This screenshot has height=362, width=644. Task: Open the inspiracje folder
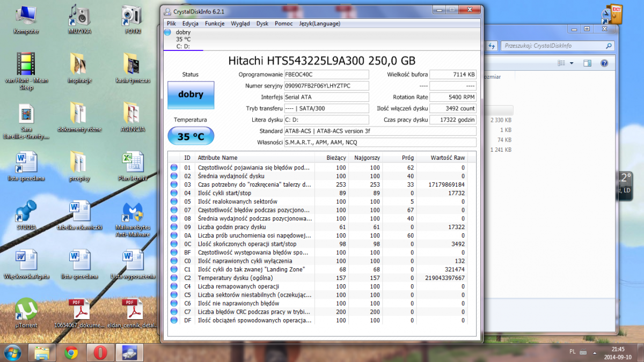79,68
